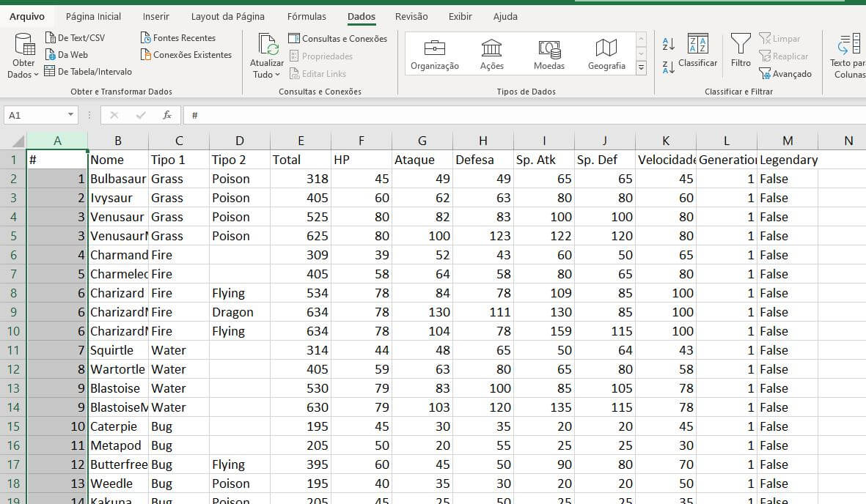
Task: Apply the Geografia data type
Action: click(606, 51)
